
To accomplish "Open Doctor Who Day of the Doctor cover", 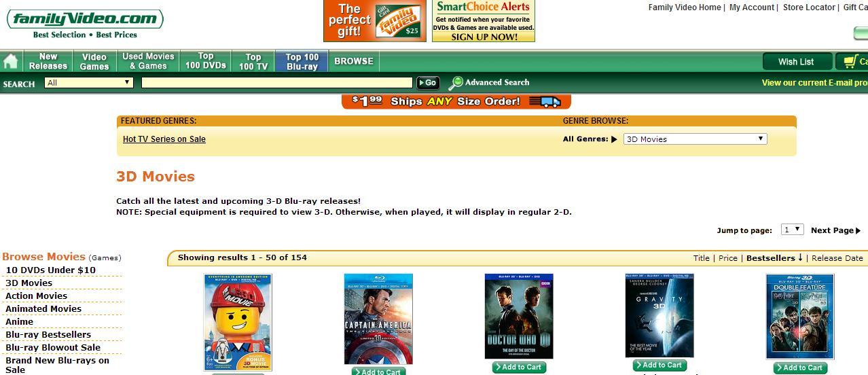I will click(x=519, y=316).
